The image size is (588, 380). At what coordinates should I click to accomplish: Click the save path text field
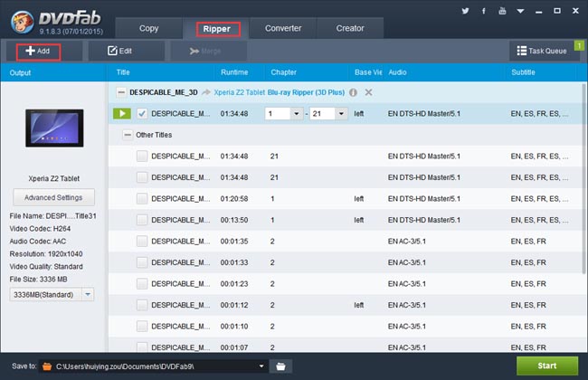pyautogui.click(x=156, y=366)
